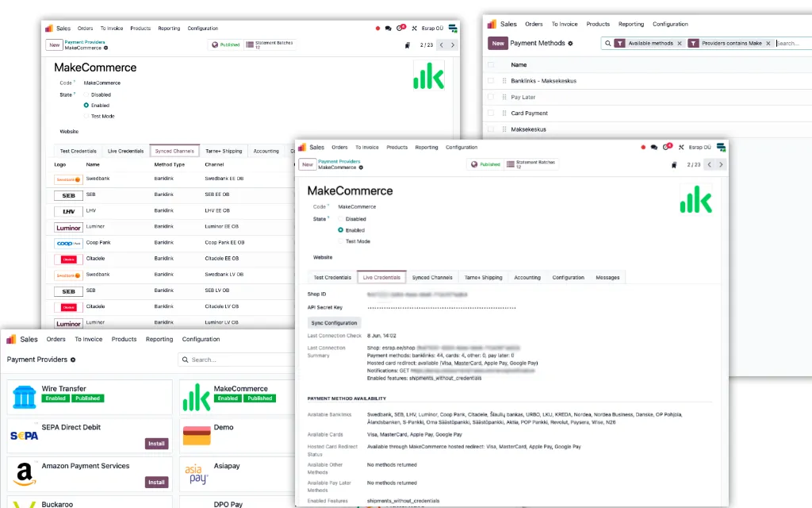
Task: Remove the Providers contains Make filter
Action: (768, 44)
